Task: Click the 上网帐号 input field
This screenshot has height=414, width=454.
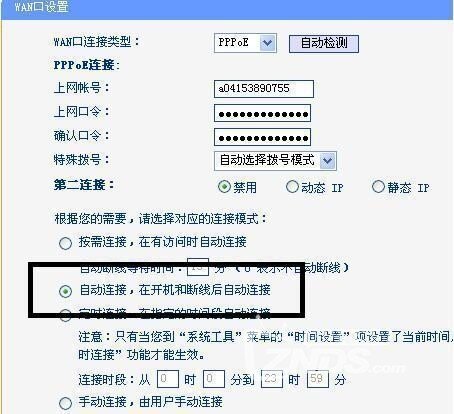Action: click(264, 89)
